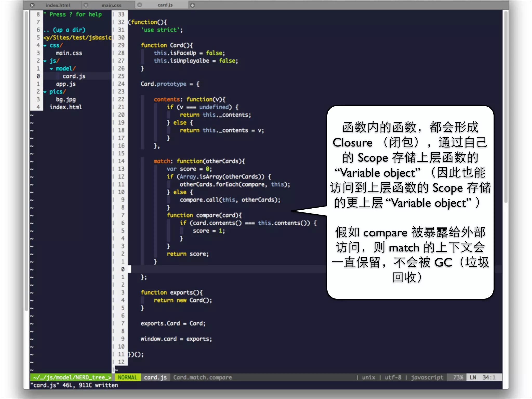Click the exports.Card = Card; line
532x399 pixels.
tap(173, 323)
